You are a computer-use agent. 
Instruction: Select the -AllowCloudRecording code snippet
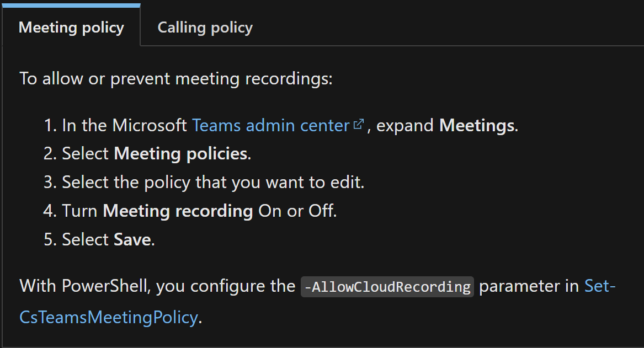(387, 286)
